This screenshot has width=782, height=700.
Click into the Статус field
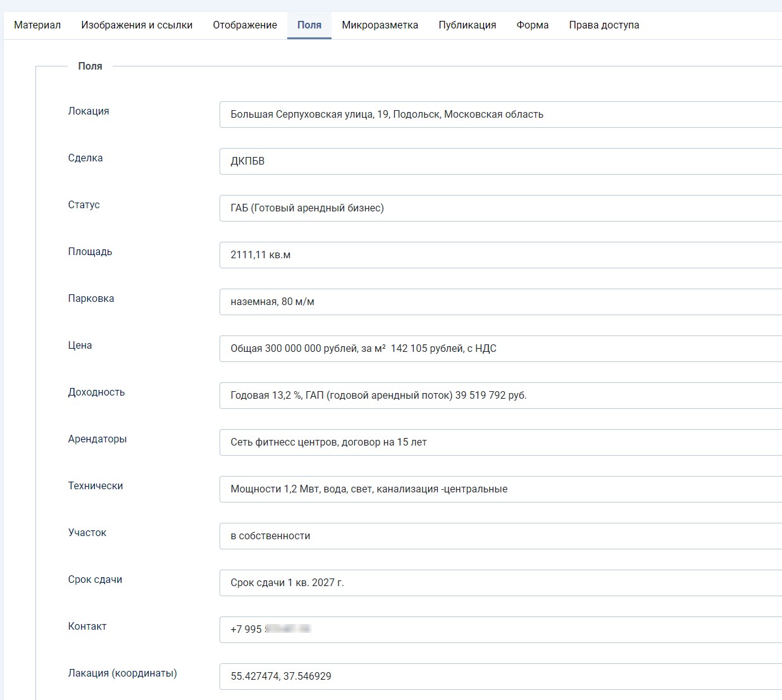pos(500,208)
